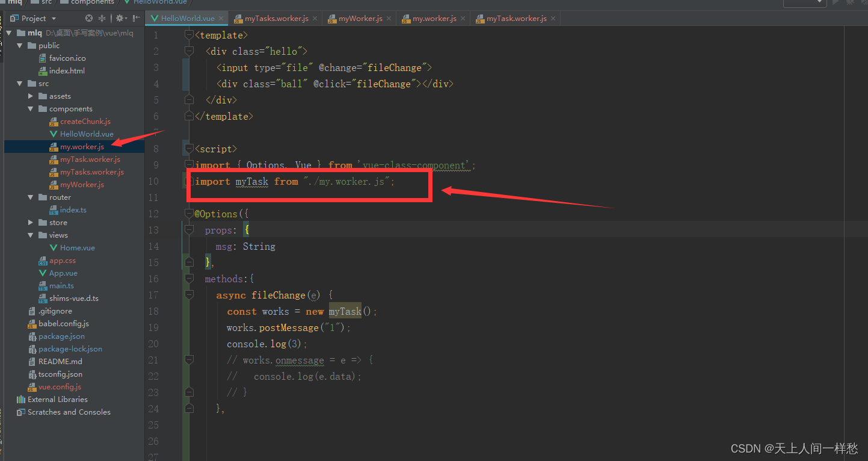Place cursor on 'import myTask from' line
Screen dimensions: 868x461
(295, 181)
